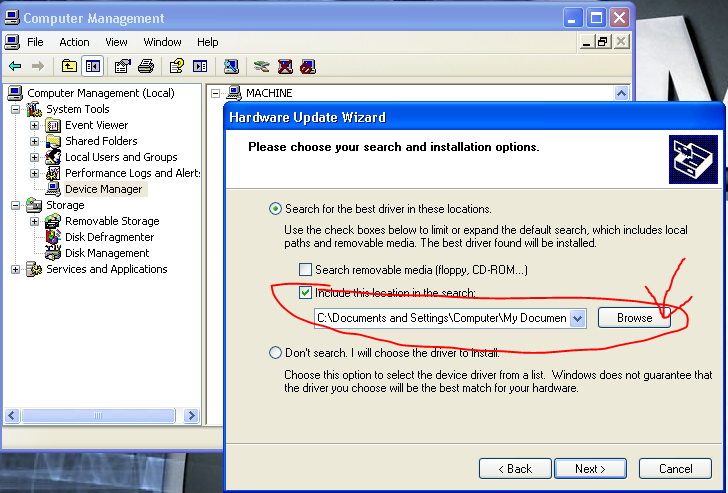
Task: Select the Disk Management tree label
Action: tap(107, 253)
